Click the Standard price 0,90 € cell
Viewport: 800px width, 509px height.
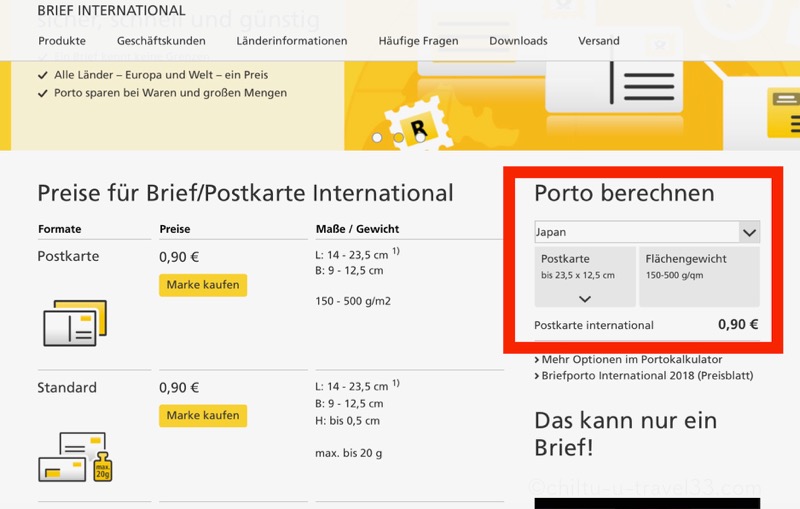point(179,388)
